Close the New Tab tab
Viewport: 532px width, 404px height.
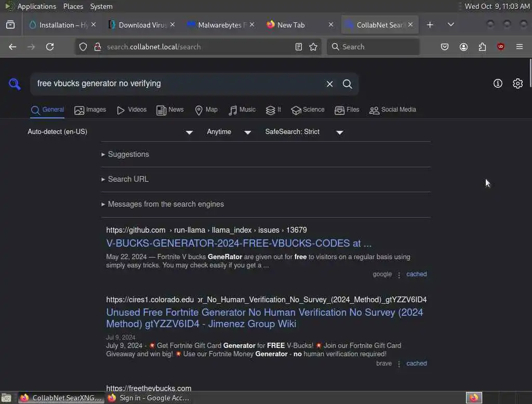click(x=331, y=25)
